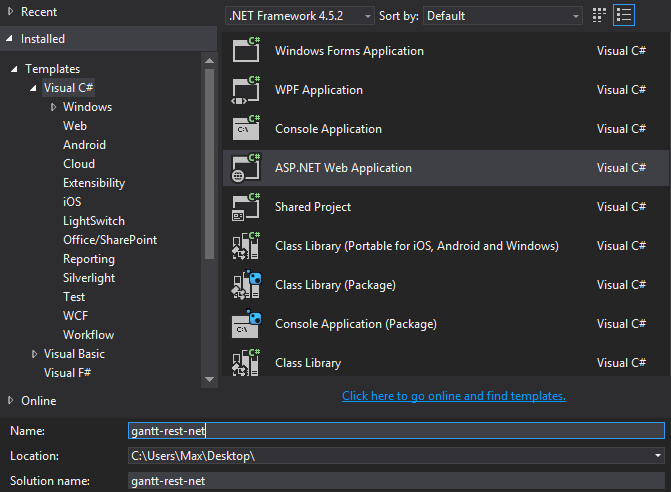Viewport: 671px width, 492px height.
Task: Click the Name input field
Action: (396, 430)
